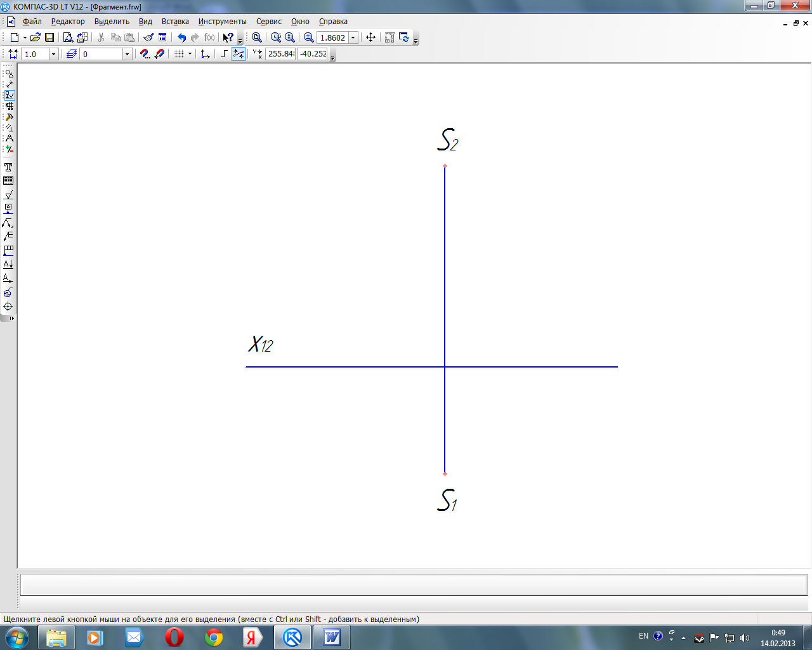Open the Geometry tools panel

pos(9,73)
